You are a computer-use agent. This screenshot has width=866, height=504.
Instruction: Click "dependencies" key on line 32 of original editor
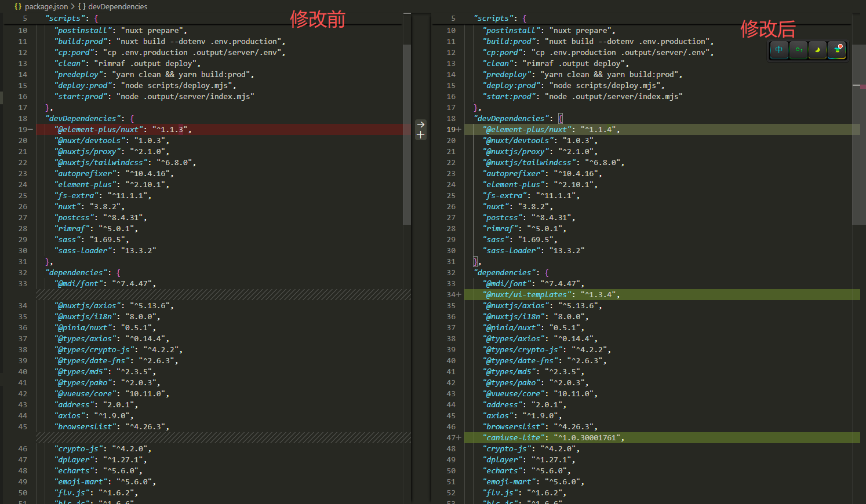pos(77,273)
